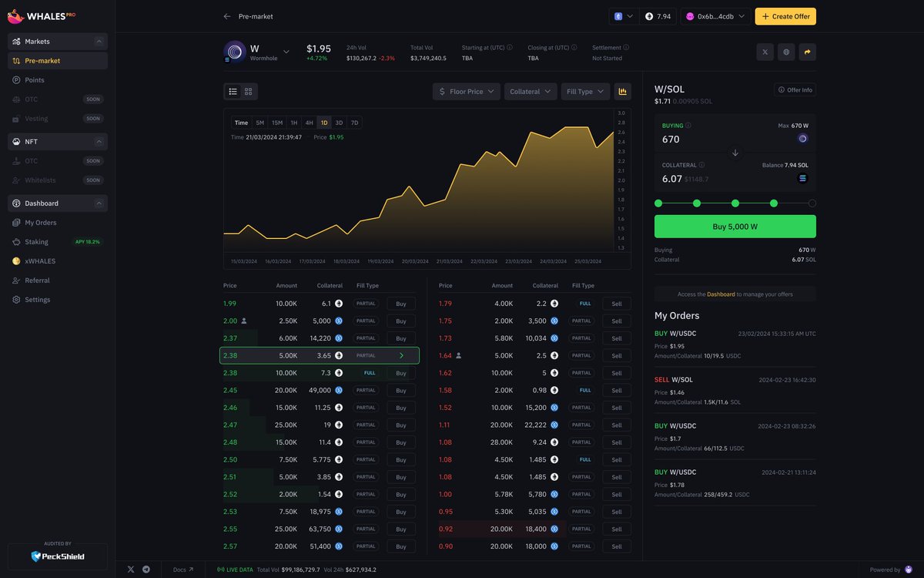Select the 1D chart interval
This screenshot has height=578, width=924.
324,123
